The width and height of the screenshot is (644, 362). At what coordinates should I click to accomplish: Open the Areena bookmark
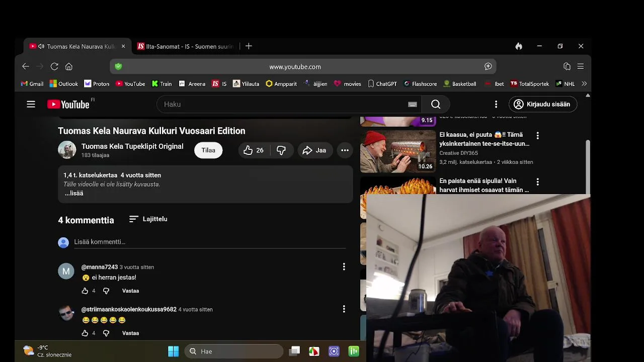pyautogui.click(x=192, y=84)
